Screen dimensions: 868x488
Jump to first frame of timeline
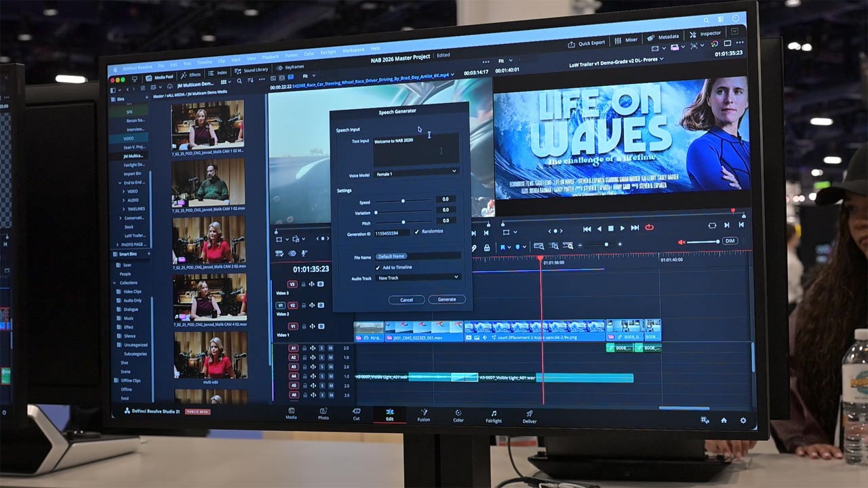click(587, 228)
